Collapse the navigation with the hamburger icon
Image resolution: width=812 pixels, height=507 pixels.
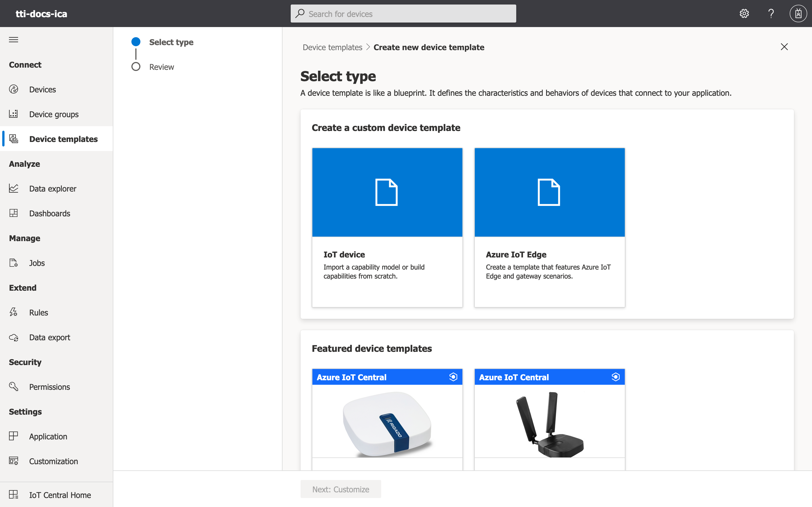click(x=14, y=39)
